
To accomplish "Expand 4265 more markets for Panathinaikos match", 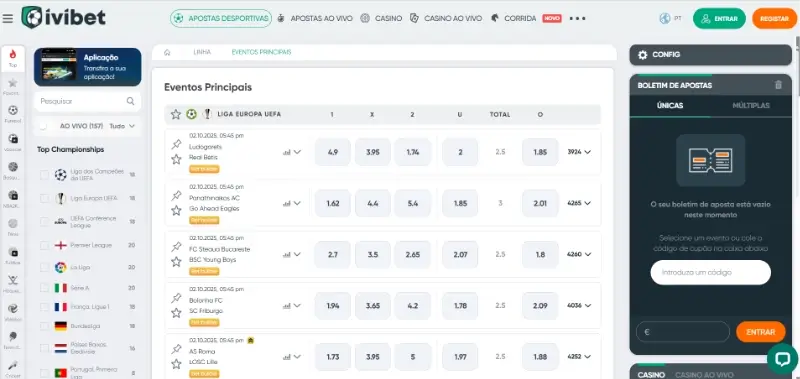I will (x=579, y=203).
